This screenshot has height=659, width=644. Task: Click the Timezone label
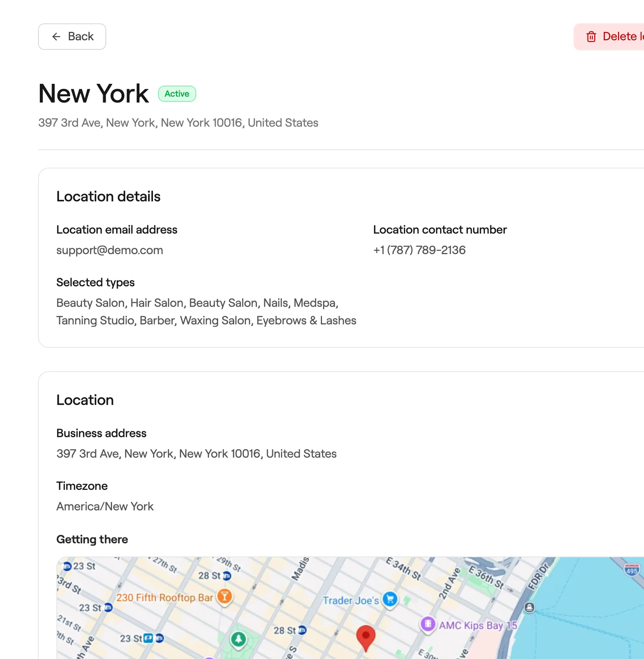point(82,486)
